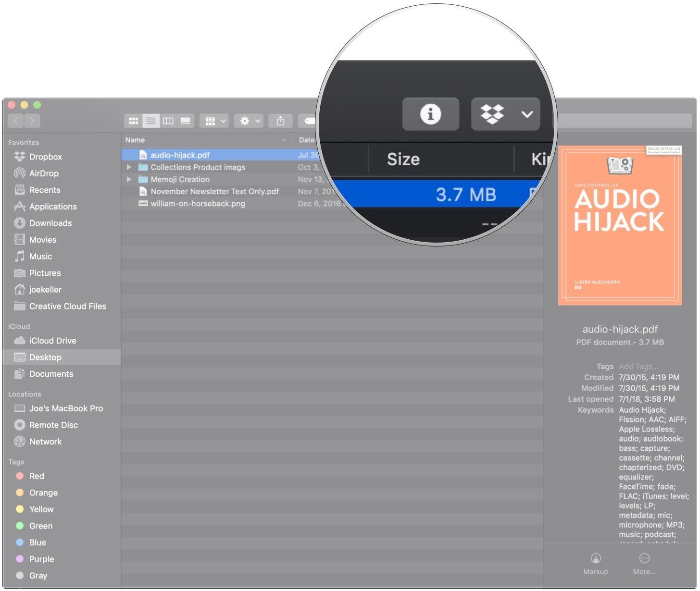Viewport: 700px width, 591px height.
Task: Click the Audio Hijack preview thumbnail
Action: tap(620, 225)
